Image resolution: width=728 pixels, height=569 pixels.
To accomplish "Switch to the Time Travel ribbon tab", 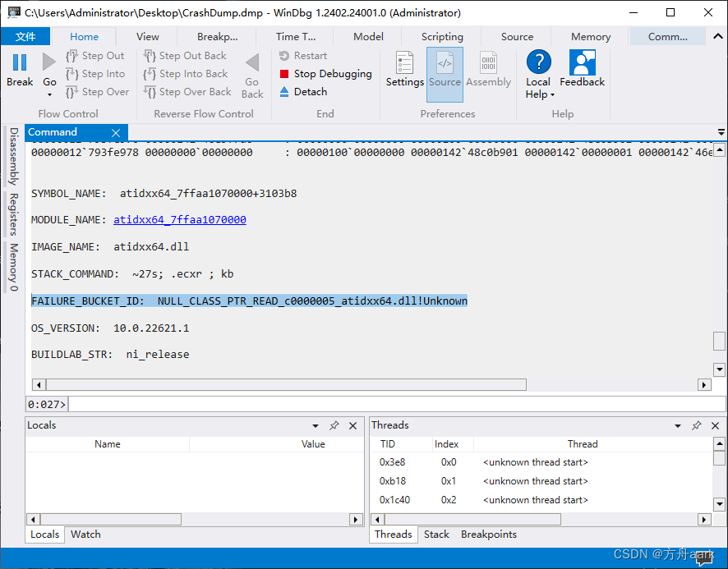I will pos(296,37).
